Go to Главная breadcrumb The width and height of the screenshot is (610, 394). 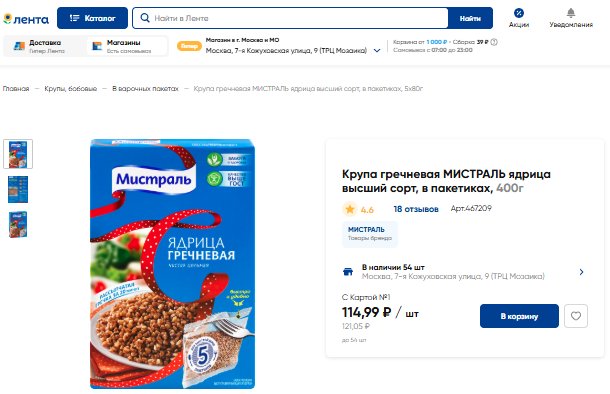point(16,89)
